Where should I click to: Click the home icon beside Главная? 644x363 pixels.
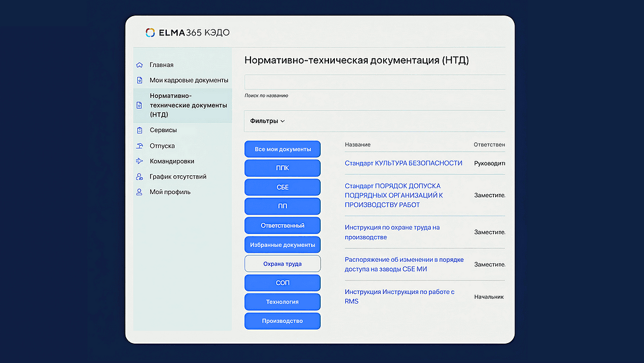139,65
